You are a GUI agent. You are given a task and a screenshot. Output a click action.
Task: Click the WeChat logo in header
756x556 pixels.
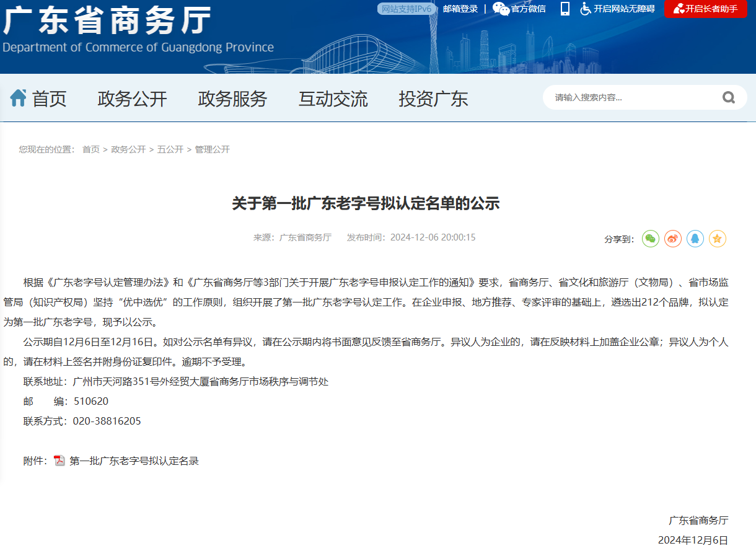tap(501, 9)
